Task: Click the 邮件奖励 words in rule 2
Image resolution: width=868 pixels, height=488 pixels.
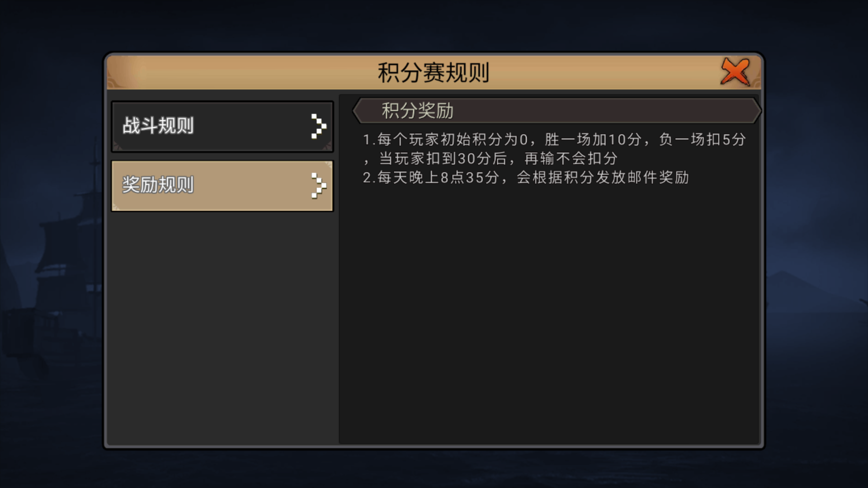Action: point(658,178)
